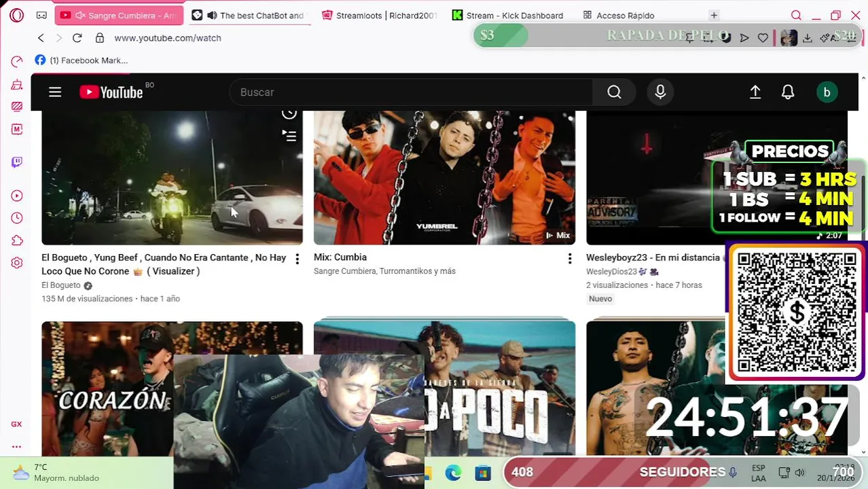This screenshot has width=868, height=489.
Task: Open GX Cleaner in sidebar
Action: click(x=17, y=84)
